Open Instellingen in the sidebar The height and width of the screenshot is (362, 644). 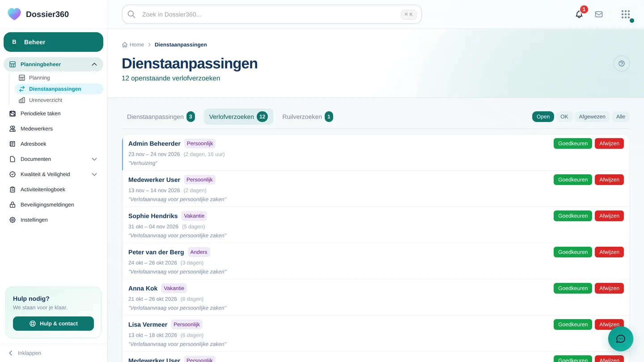pyautogui.click(x=53, y=220)
